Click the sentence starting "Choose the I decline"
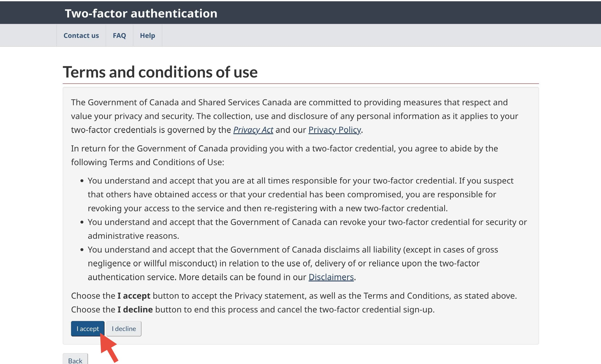 [253, 310]
